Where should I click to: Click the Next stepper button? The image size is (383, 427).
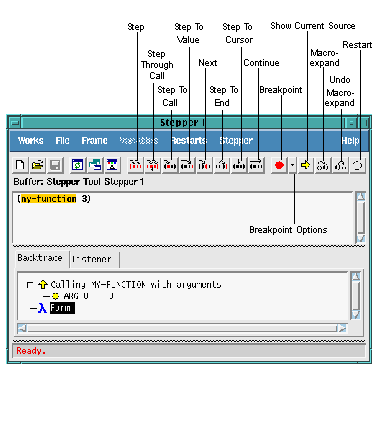point(205,165)
